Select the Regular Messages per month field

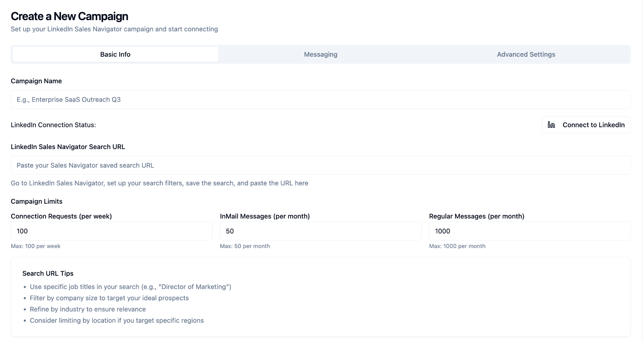pyautogui.click(x=530, y=231)
